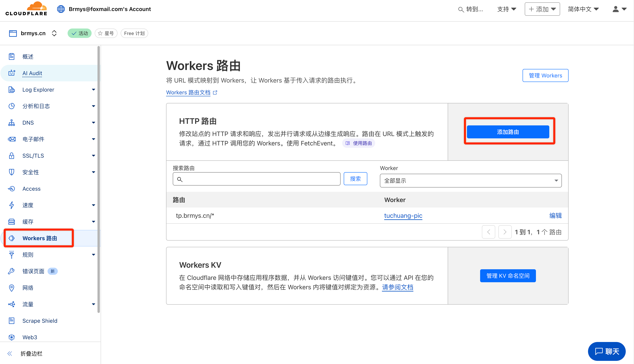Open the Workers 路由文档 link
Image resolution: width=634 pixels, height=364 pixels.
pyautogui.click(x=188, y=93)
